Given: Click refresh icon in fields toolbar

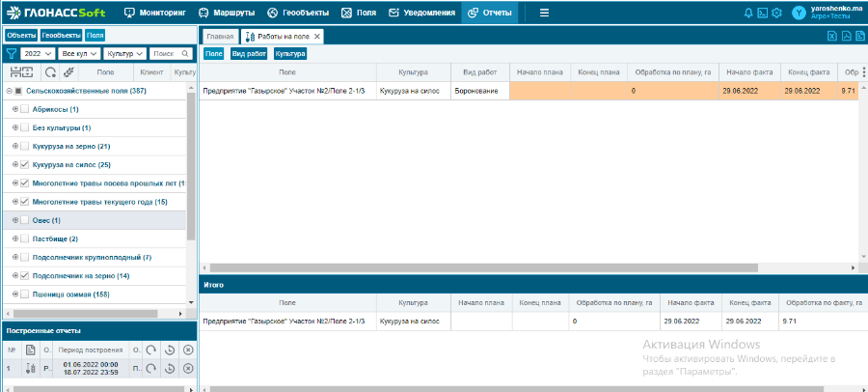Looking at the screenshot, I should click(49, 72).
